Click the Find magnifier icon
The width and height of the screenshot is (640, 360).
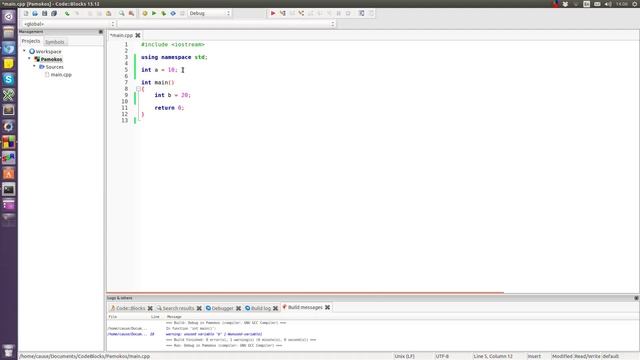pyautogui.click(x=122, y=13)
